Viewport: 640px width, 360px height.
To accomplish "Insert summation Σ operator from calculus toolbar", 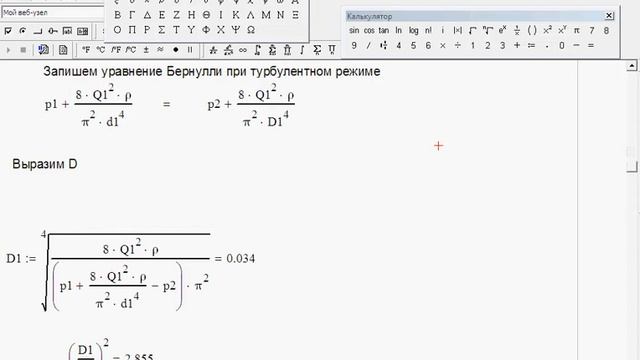I will click(x=317, y=50).
